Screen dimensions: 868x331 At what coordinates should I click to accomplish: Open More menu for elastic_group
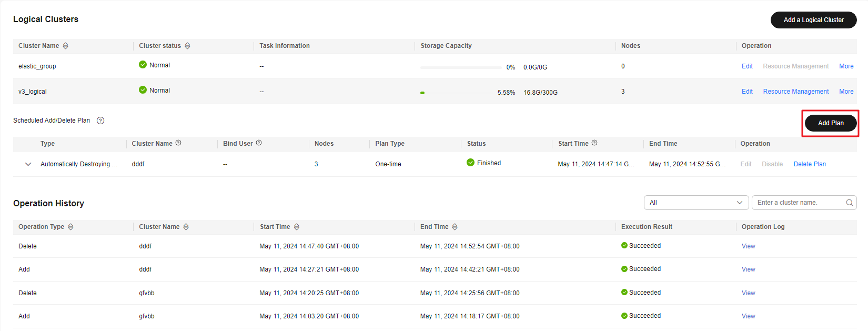846,66
